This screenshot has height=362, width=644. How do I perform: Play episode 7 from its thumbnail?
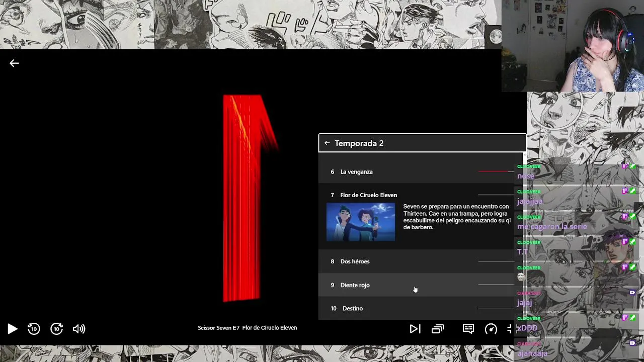pyautogui.click(x=361, y=222)
